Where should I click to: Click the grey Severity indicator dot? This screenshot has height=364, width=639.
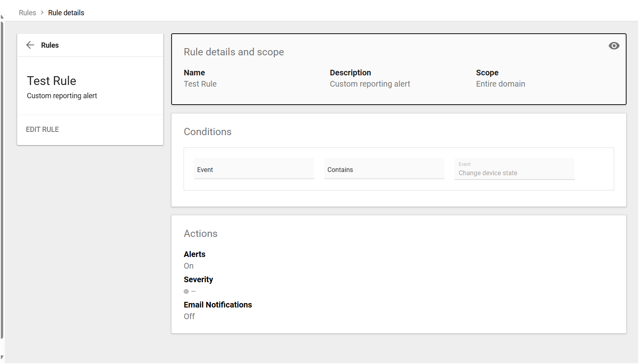coord(186,291)
